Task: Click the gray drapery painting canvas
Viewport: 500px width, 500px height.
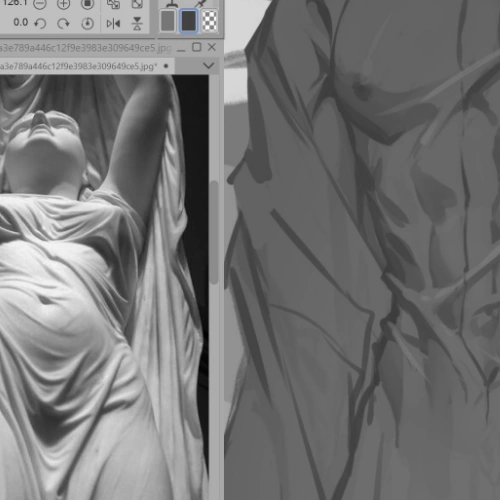Action: pos(362,250)
